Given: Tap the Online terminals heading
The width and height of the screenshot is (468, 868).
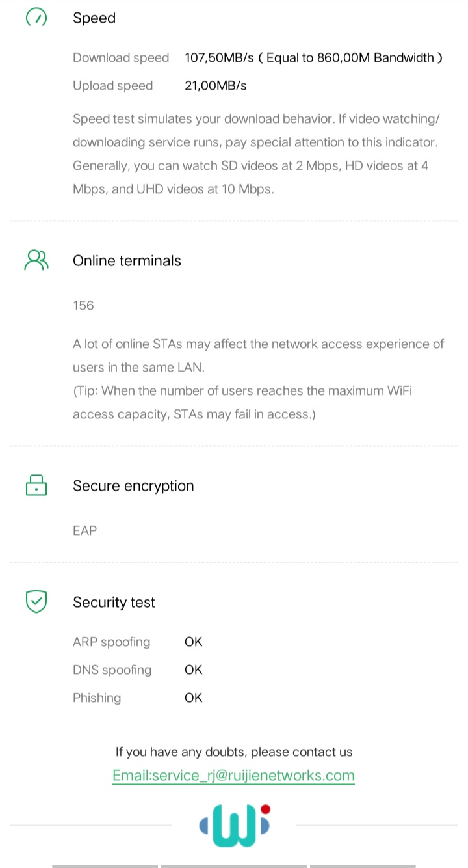Looking at the screenshot, I should [127, 261].
